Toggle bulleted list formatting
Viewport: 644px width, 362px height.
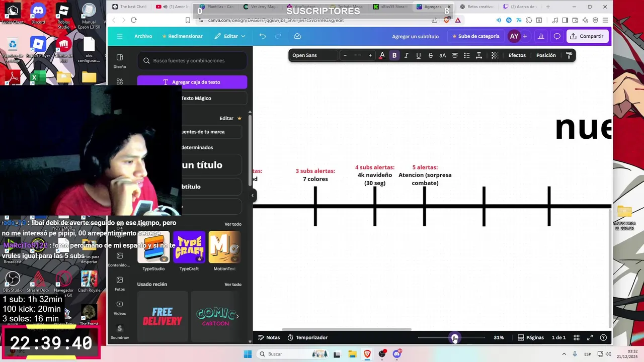[x=466, y=55]
